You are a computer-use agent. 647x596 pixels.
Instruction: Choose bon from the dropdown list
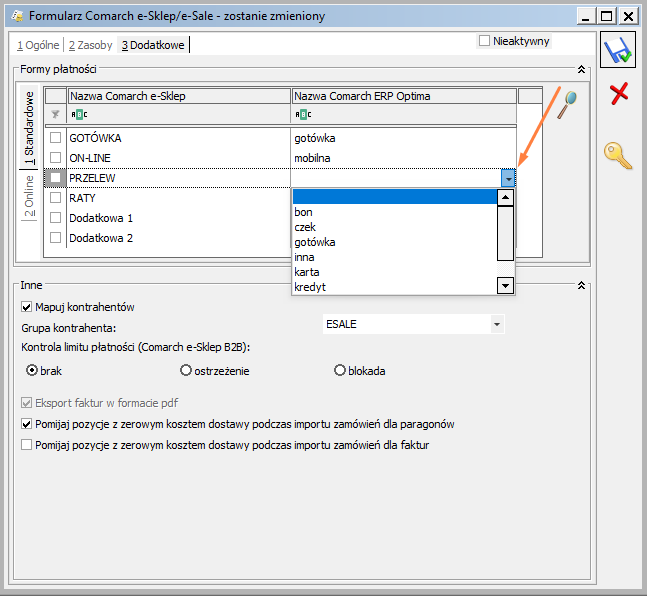(394, 212)
